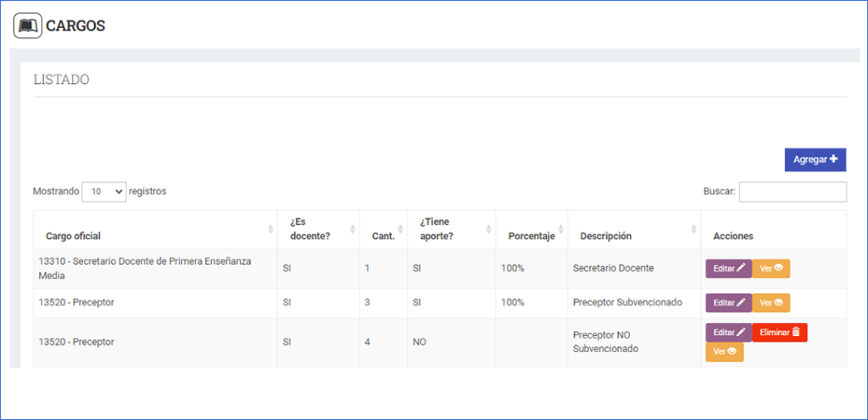Image resolution: width=868 pixels, height=420 pixels.
Task: Sort by Cant. column
Action: click(x=383, y=230)
